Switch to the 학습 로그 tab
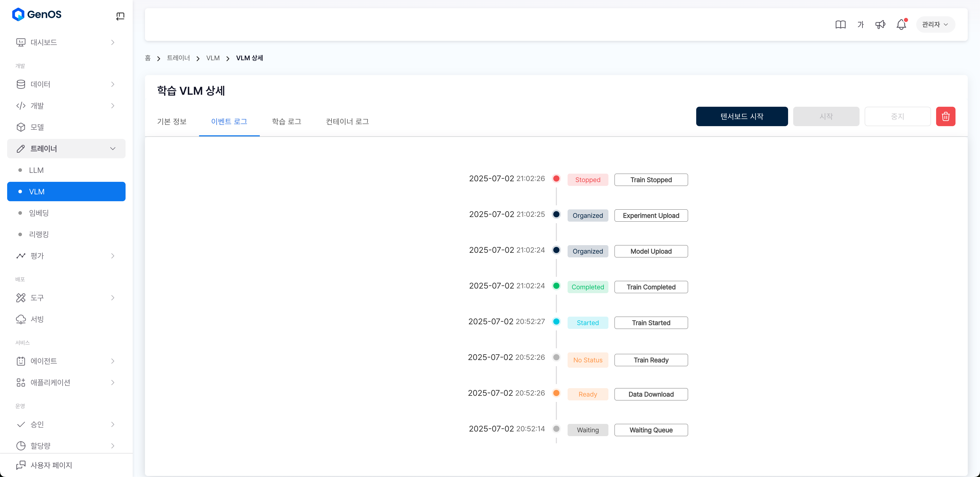The width and height of the screenshot is (980, 477). [x=286, y=122]
